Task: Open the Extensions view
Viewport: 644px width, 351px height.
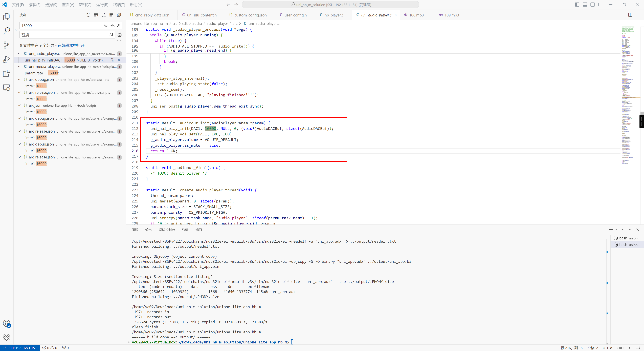Action: [x=7, y=74]
